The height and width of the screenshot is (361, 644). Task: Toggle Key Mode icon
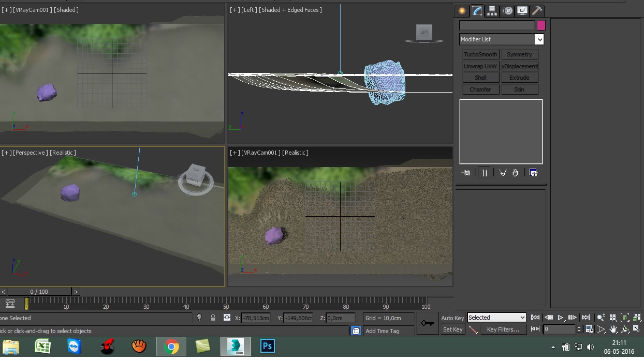[536, 329]
